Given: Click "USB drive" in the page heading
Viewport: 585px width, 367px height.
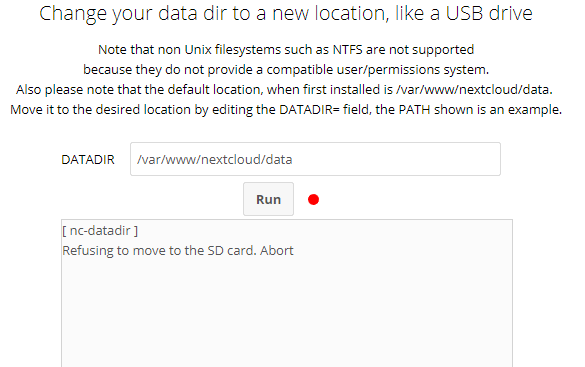Looking at the screenshot, I should point(489,13).
